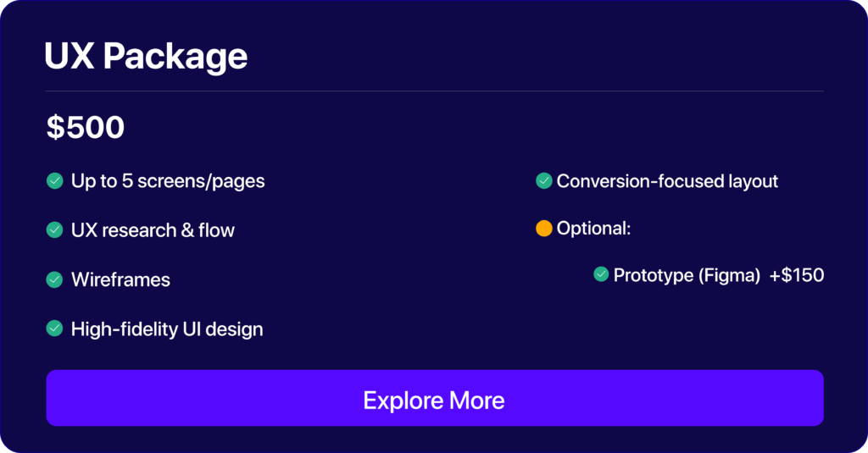The image size is (868, 453).
Task: Click the High-fidelity UI design label
Action: pyautogui.click(x=167, y=329)
